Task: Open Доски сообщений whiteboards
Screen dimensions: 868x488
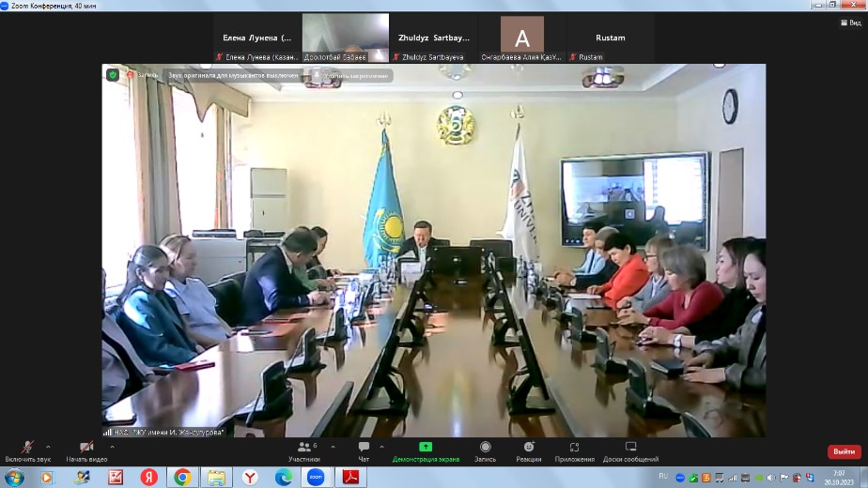Action: (x=630, y=450)
